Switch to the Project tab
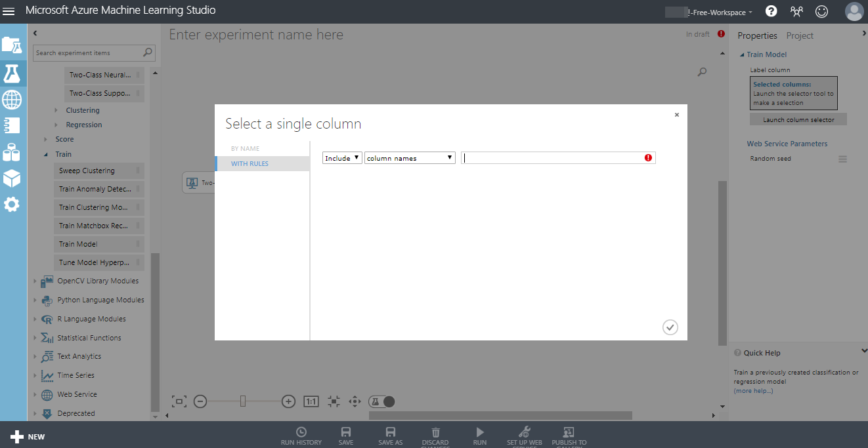Image resolution: width=868 pixels, height=448 pixels. point(800,35)
